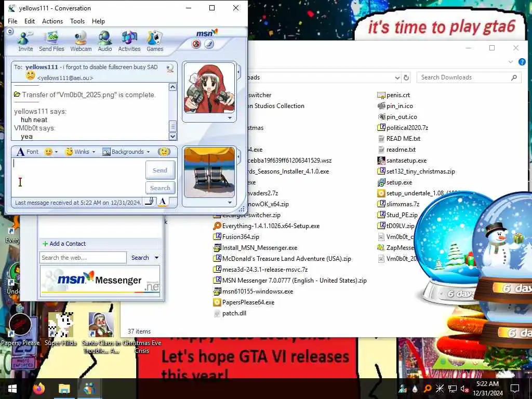Click the chat scrollbar thumb
Screen dimensions: 532x399
[x=172, y=126]
